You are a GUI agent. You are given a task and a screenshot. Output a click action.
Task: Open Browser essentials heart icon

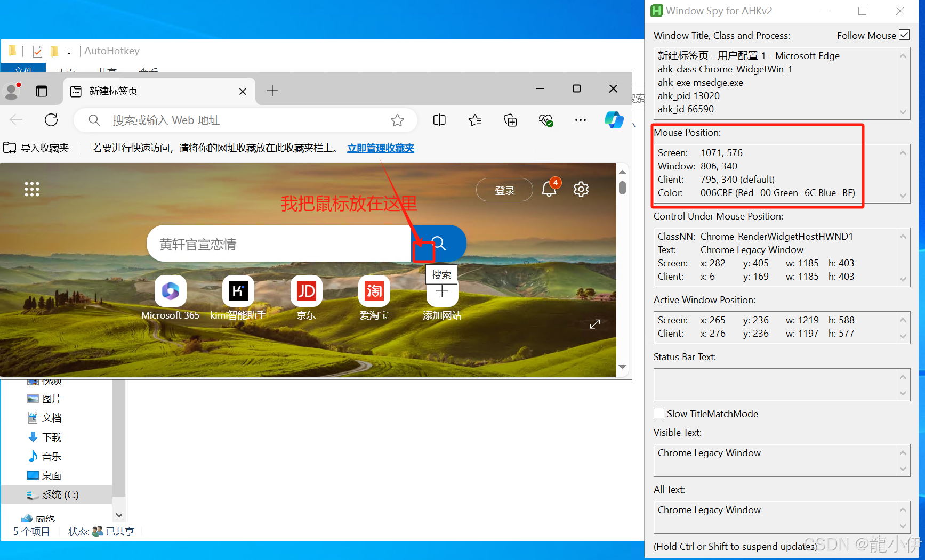click(545, 120)
